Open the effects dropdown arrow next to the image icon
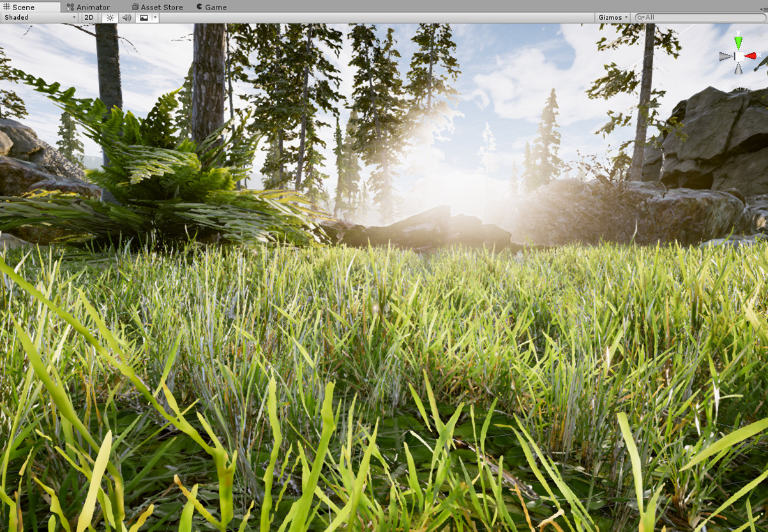 click(x=155, y=17)
